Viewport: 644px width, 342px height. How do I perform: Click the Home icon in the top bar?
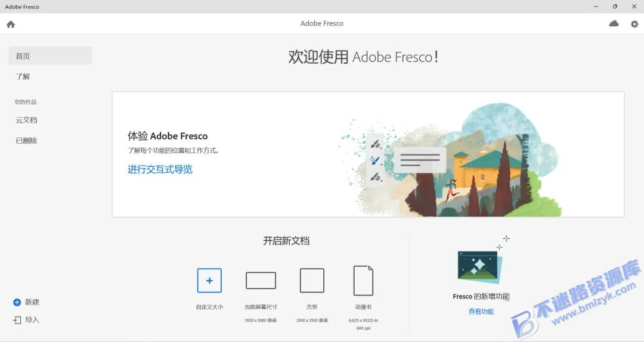(x=11, y=24)
